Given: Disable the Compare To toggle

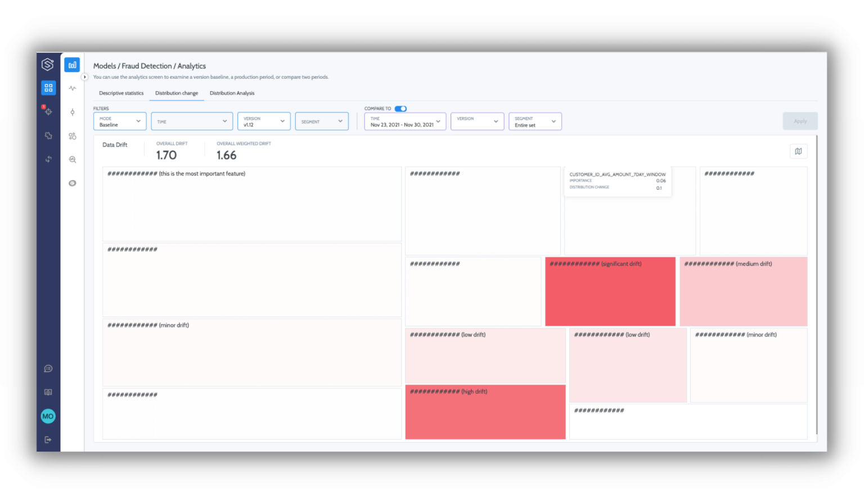Looking at the screenshot, I should click(400, 109).
